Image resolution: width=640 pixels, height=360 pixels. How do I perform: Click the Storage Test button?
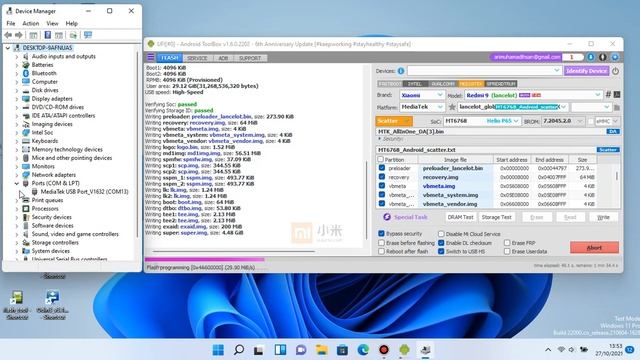(x=496, y=217)
